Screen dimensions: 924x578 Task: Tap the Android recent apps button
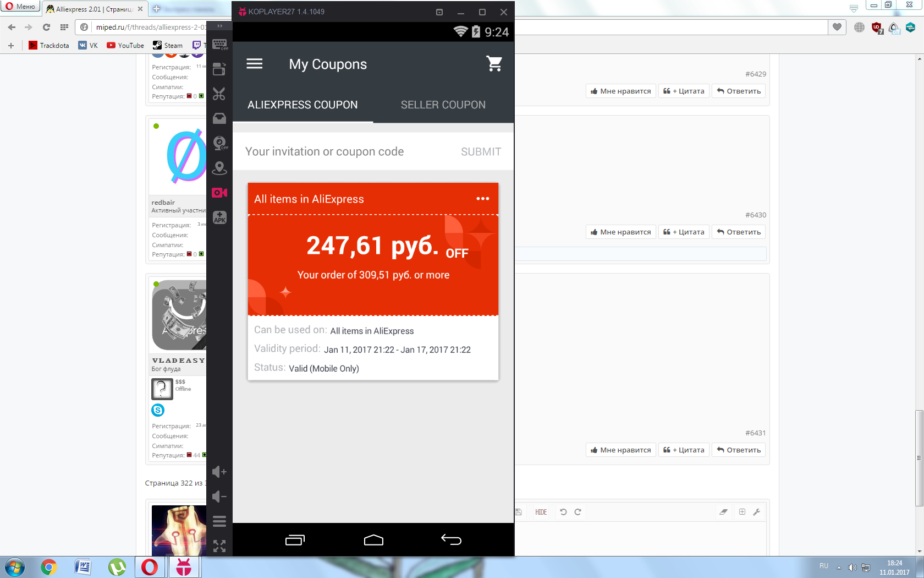[x=295, y=540]
